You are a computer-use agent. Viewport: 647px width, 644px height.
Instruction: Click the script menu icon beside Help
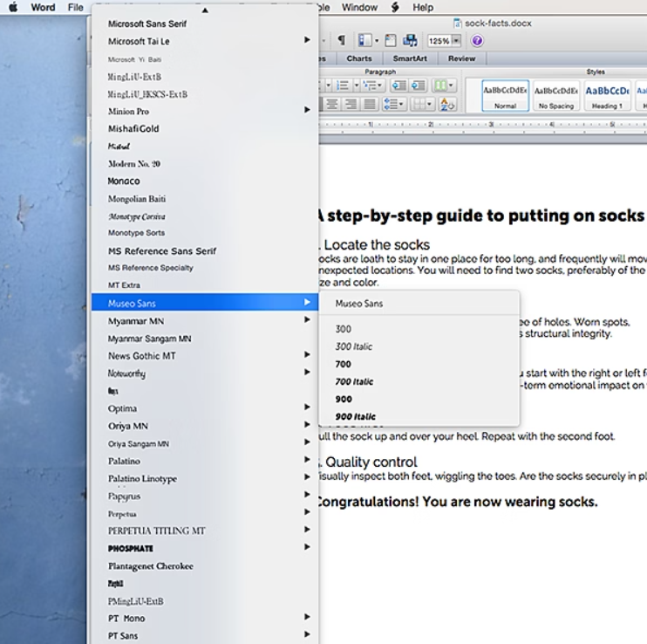click(x=395, y=7)
